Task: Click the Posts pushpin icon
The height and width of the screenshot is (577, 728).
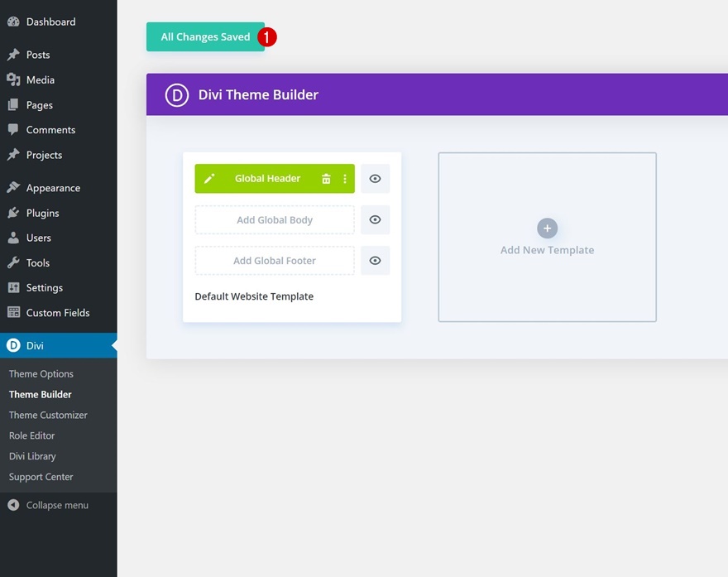Action: click(x=13, y=55)
